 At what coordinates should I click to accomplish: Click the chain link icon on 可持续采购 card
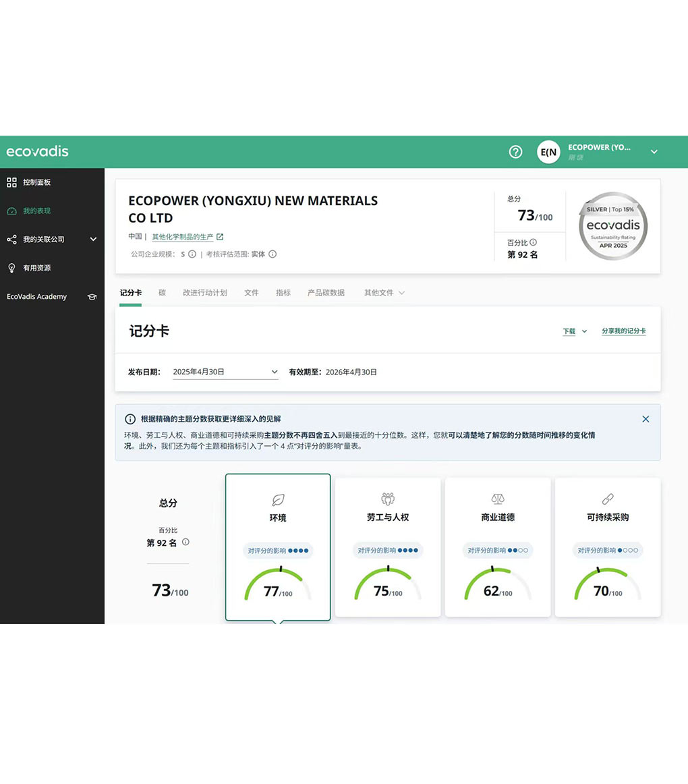pyautogui.click(x=608, y=499)
